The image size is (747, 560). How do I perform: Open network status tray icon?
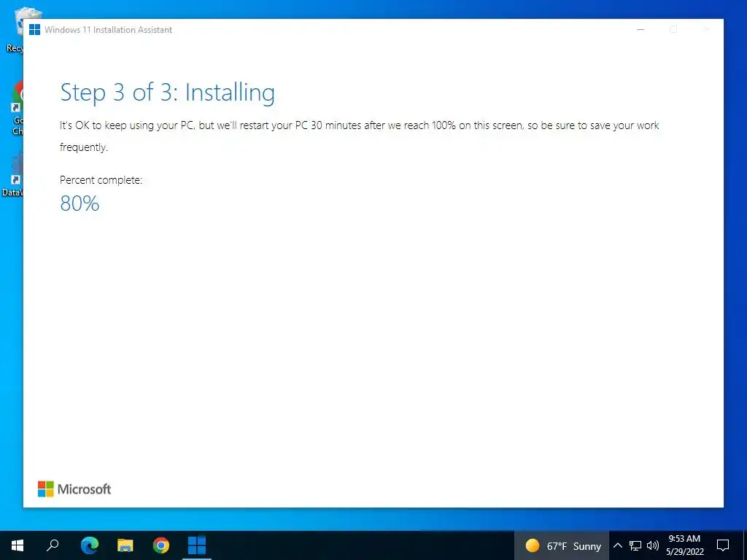(635, 545)
